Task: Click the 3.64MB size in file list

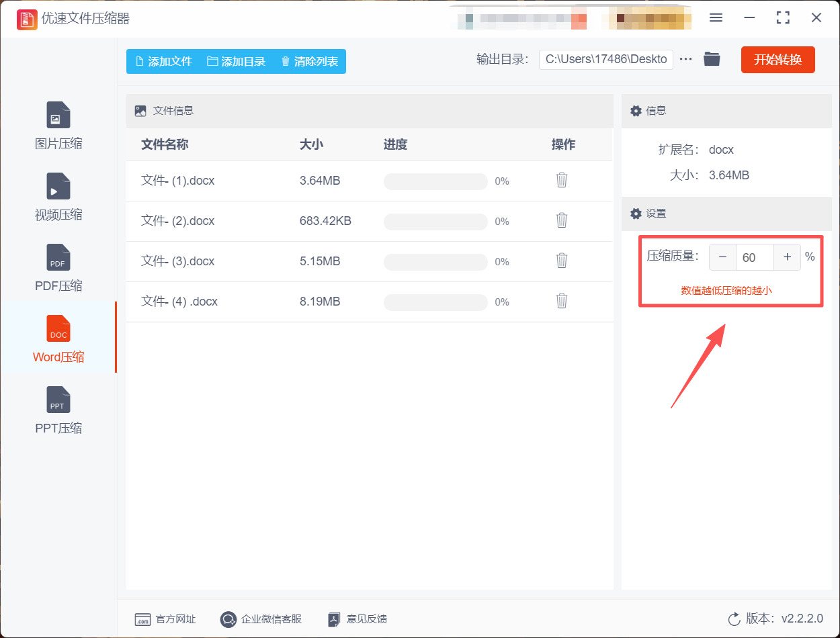Action: tap(320, 181)
